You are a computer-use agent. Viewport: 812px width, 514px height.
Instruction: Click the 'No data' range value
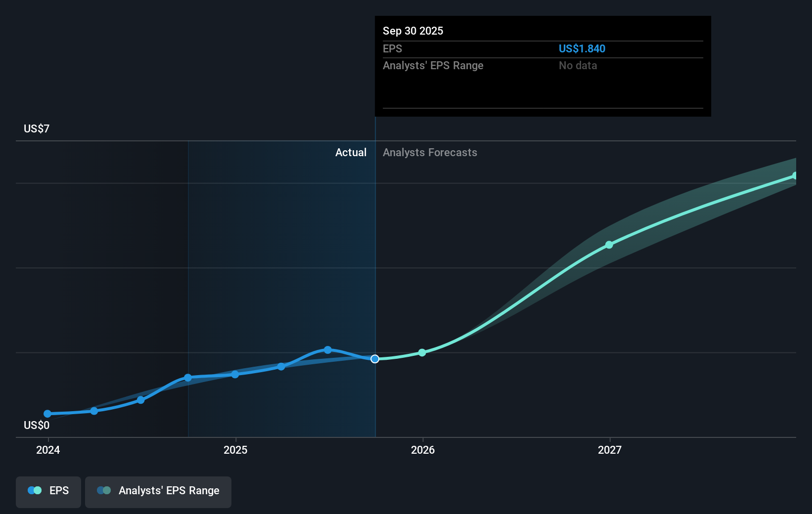(x=578, y=65)
